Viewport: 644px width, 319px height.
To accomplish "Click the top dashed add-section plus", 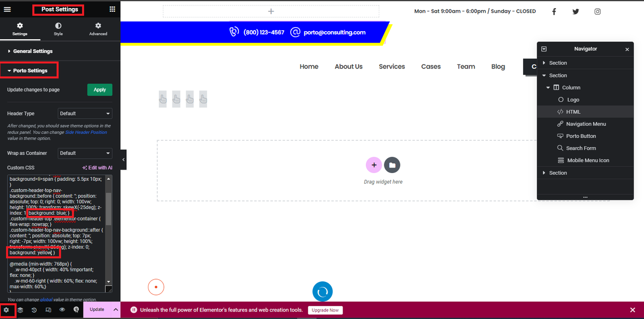I will click(x=271, y=11).
